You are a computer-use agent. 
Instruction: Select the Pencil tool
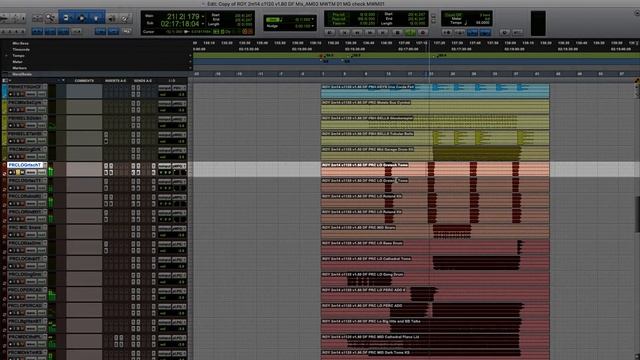pyautogui.click(x=125, y=18)
